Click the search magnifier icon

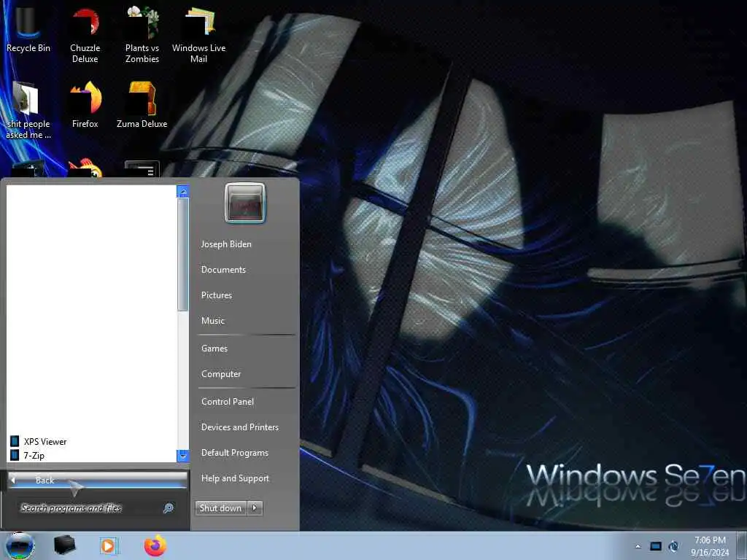click(169, 508)
